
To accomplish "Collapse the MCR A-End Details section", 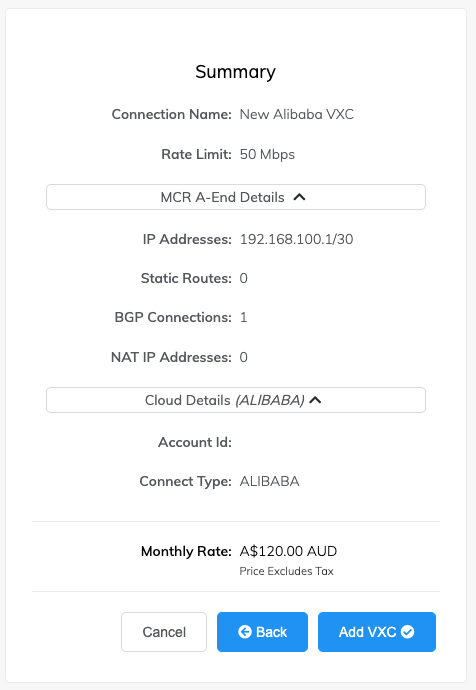I will [236, 197].
